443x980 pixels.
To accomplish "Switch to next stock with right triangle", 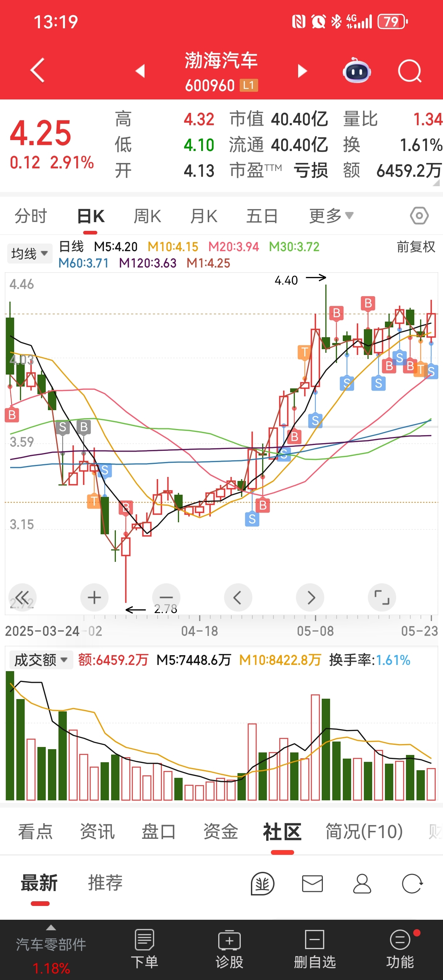I will click(302, 71).
